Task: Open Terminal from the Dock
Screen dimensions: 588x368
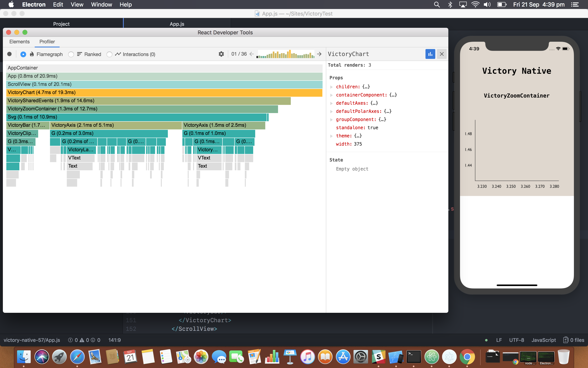Action: click(x=414, y=357)
